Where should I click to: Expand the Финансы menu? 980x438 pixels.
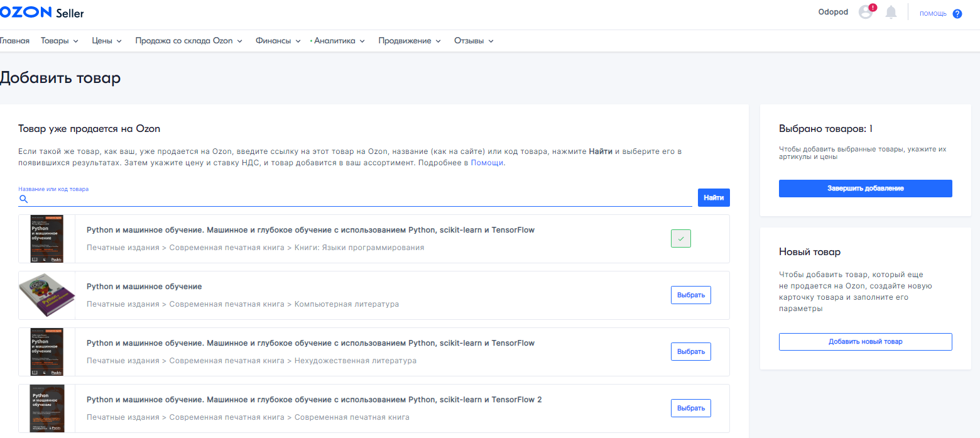[278, 41]
